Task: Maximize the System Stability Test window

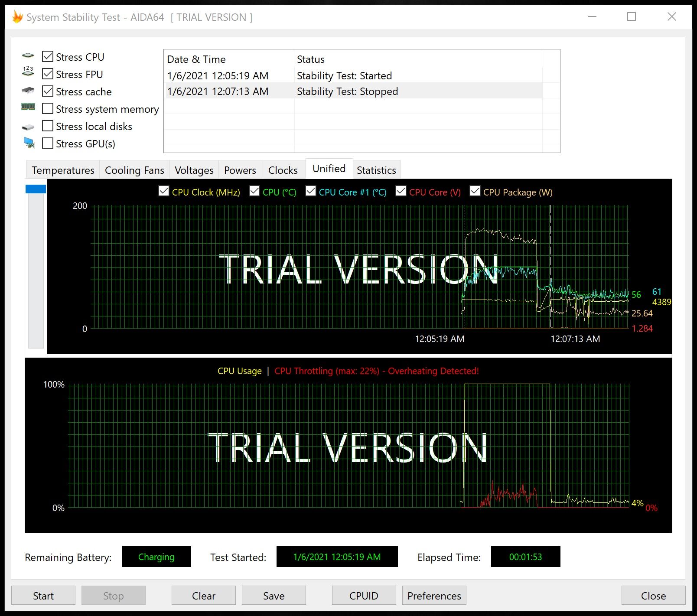Action: (x=632, y=16)
